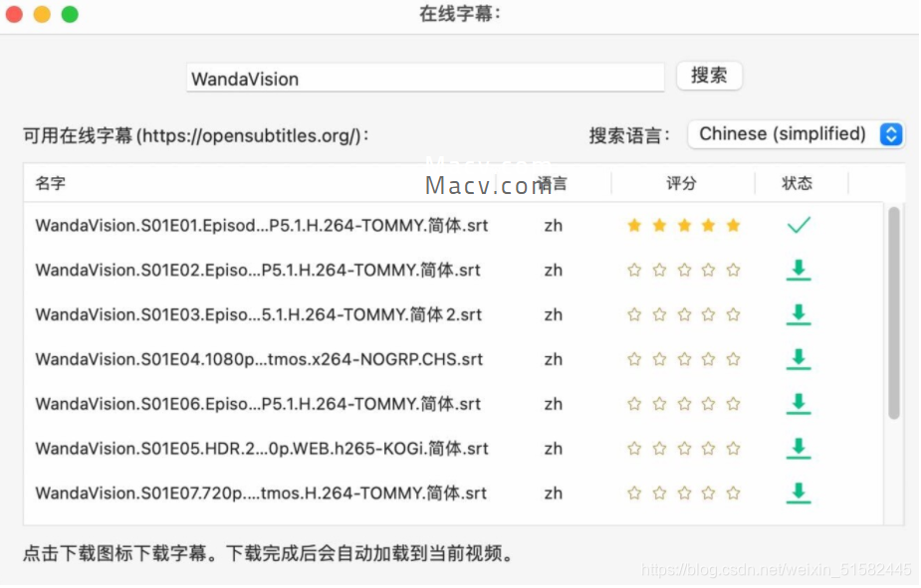Select the WandaVision.S01E07.720p row name
Viewport: 921px width, 588px height.
pyautogui.click(x=261, y=493)
